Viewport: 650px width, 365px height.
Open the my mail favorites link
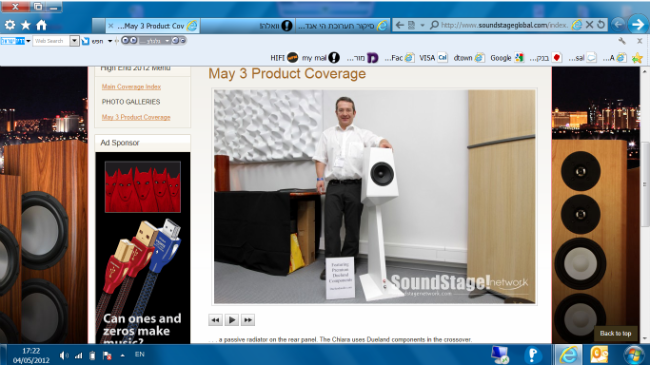click(x=320, y=58)
